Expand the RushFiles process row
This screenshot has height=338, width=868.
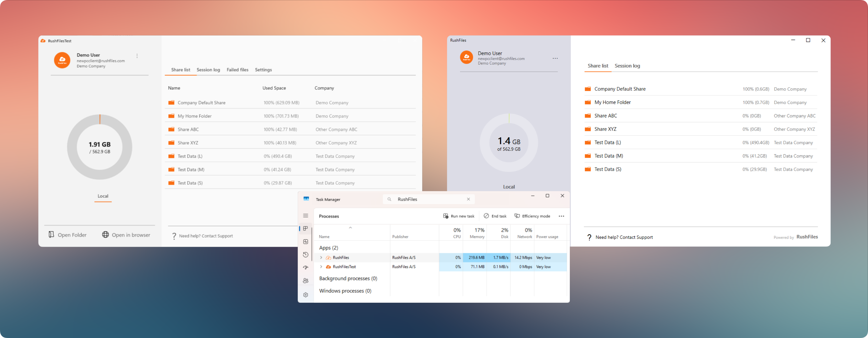tap(321, 258)
